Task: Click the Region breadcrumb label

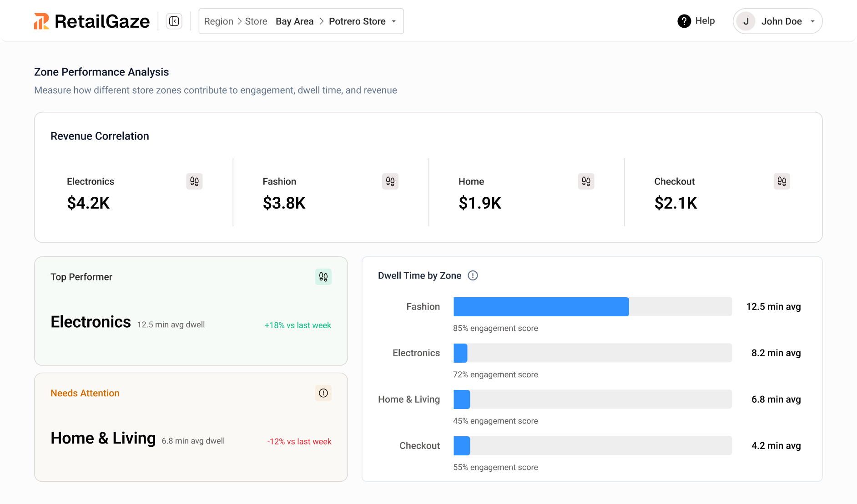Action: point(219,21)
